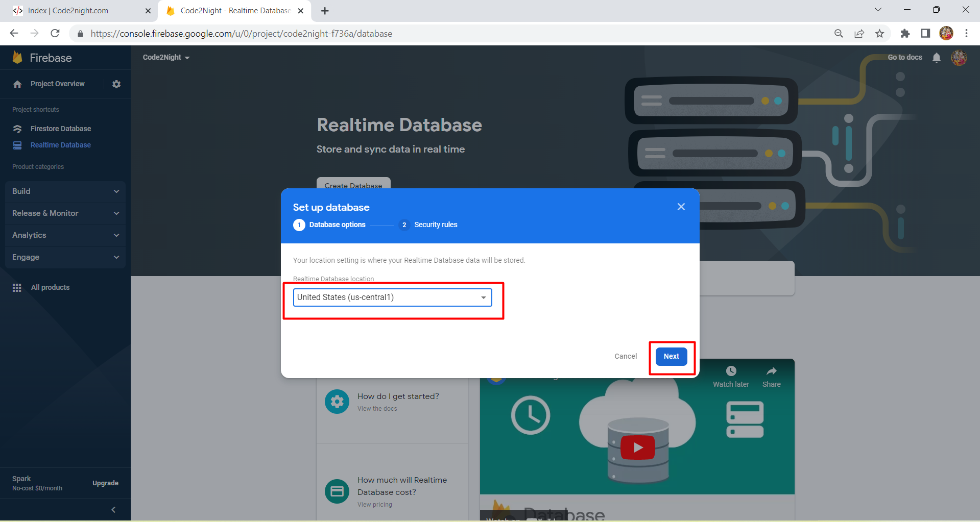This screenshot has height=522, width=980.
Task: Click Database options step 1
Action: [x=329, y=225]
